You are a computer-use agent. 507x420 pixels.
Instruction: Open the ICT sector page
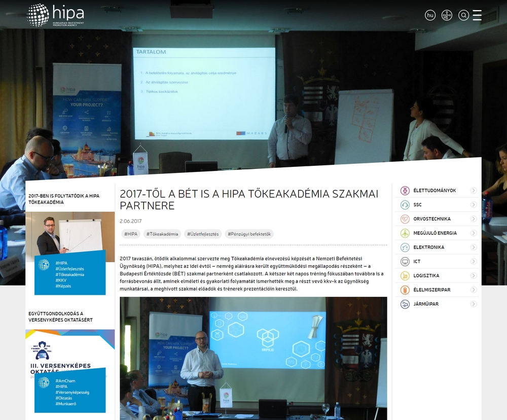click(417, 261)
